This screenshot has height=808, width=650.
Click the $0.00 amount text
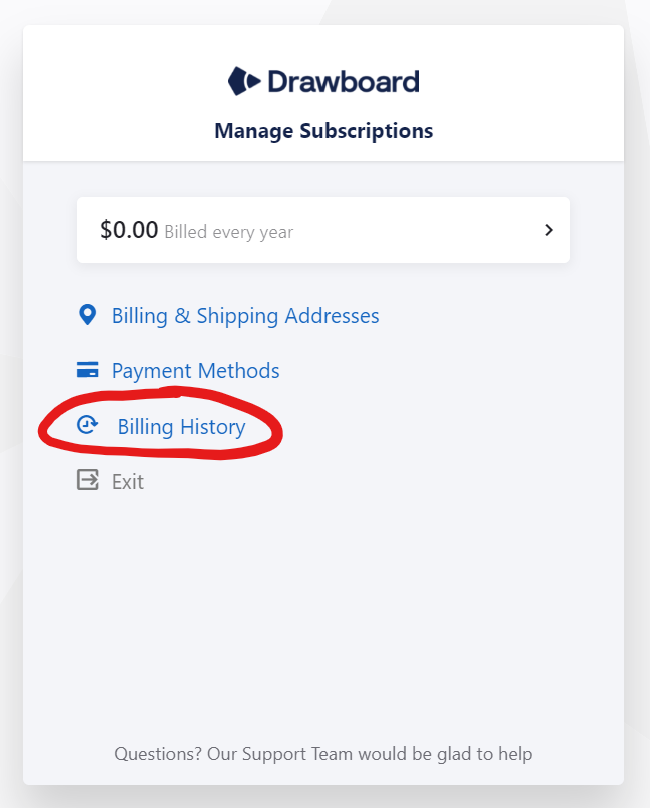[x=129, y=230]
